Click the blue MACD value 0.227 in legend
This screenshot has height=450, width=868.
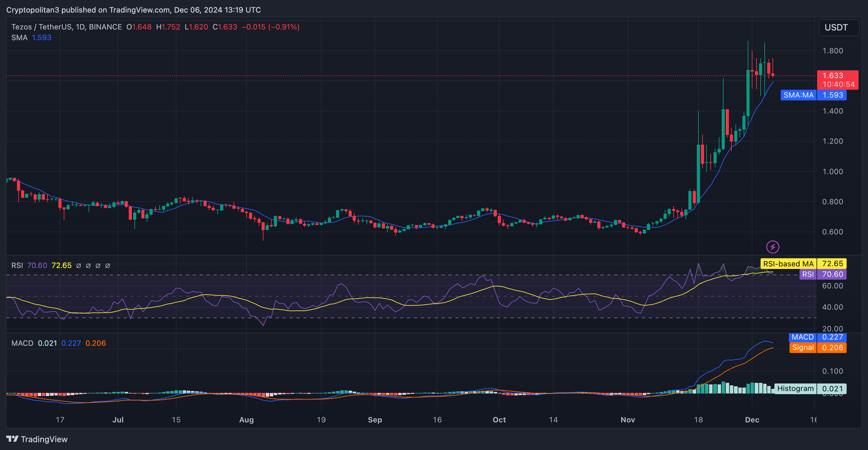(x=71, y=343)
